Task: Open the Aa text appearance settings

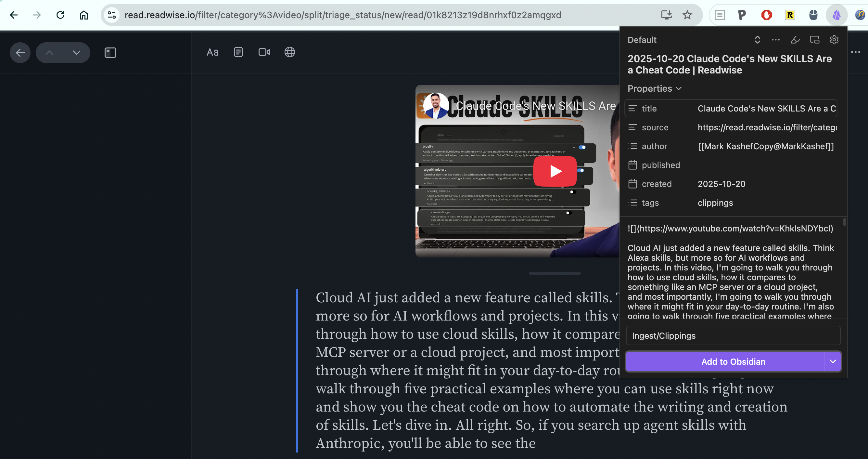Action: (212, 52)
